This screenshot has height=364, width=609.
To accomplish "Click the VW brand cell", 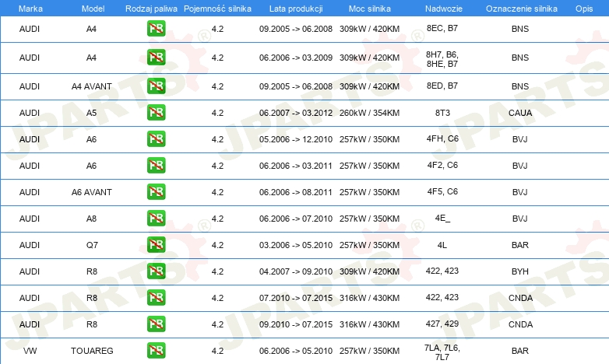I will point(30,351).
